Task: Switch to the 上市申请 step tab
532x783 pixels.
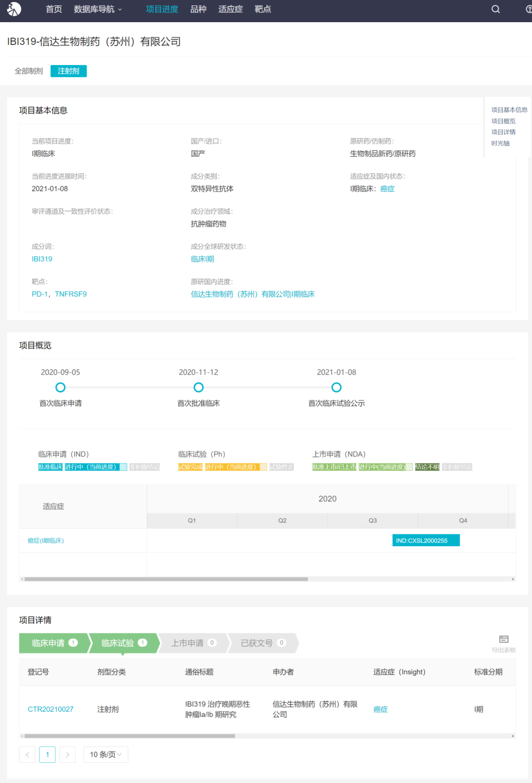Action: tap(194, 643)
